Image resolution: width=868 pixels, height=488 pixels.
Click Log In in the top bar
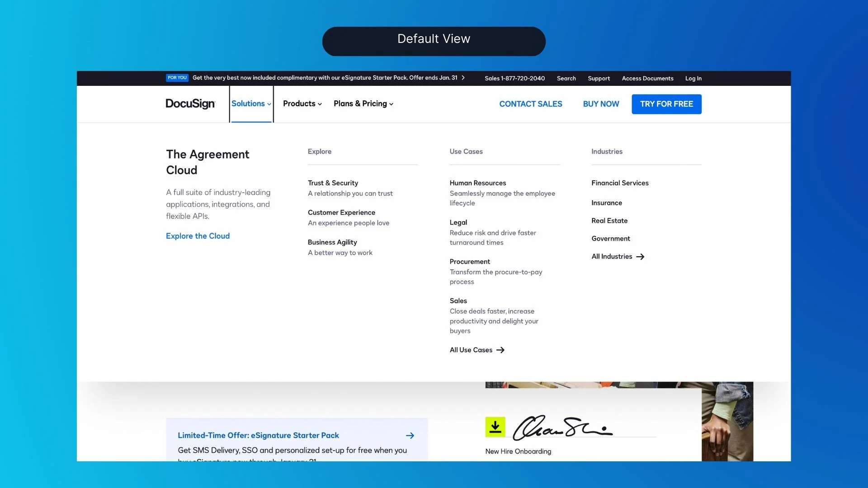click(x=693, y=78)
